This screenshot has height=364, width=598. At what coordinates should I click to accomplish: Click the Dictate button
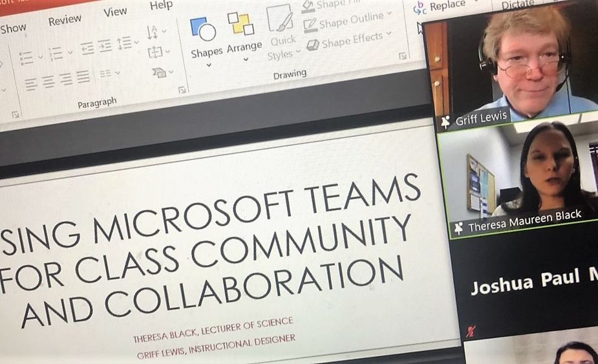point(518,4)
